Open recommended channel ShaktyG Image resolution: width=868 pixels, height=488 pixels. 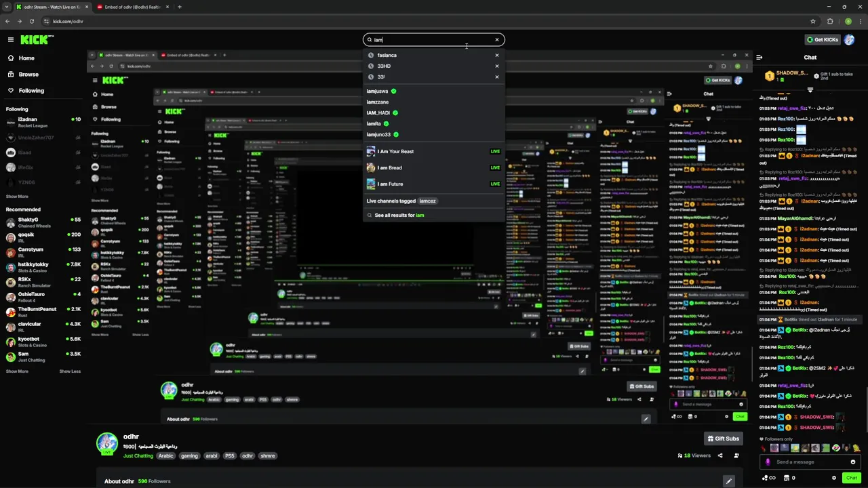coord(43,223)
